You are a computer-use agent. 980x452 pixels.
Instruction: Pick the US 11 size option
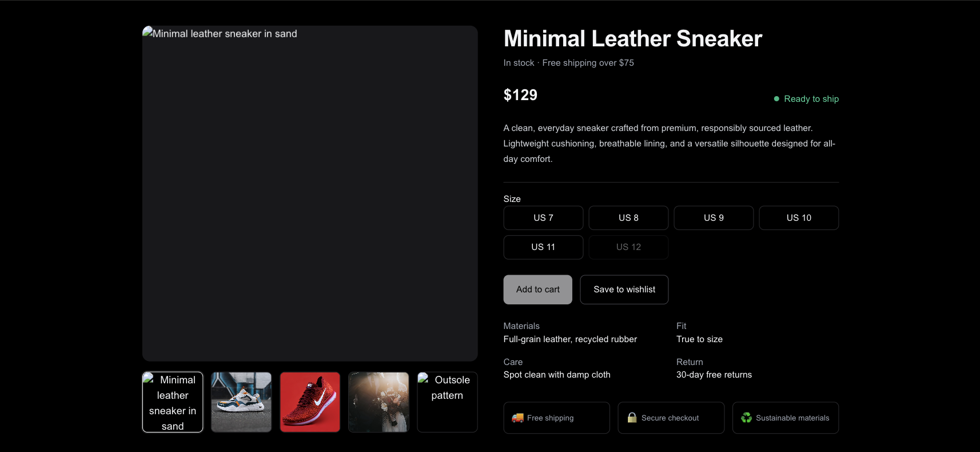543,247
